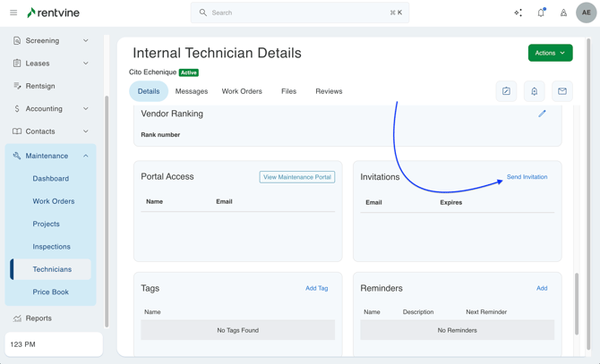Image resolution: width=600 pixels, height=364 pixels.
Task: Open Price Book in the sidebar
Action: [x=51, y=292]
